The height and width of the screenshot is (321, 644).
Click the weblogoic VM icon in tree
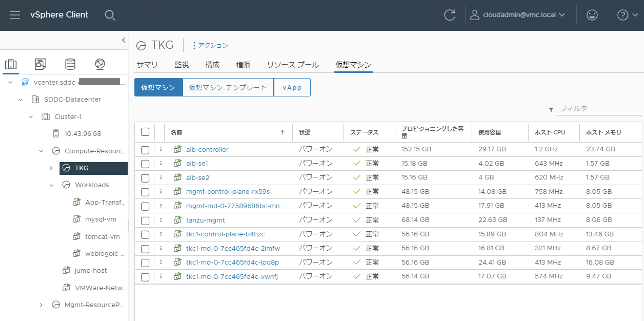(77, 253)
